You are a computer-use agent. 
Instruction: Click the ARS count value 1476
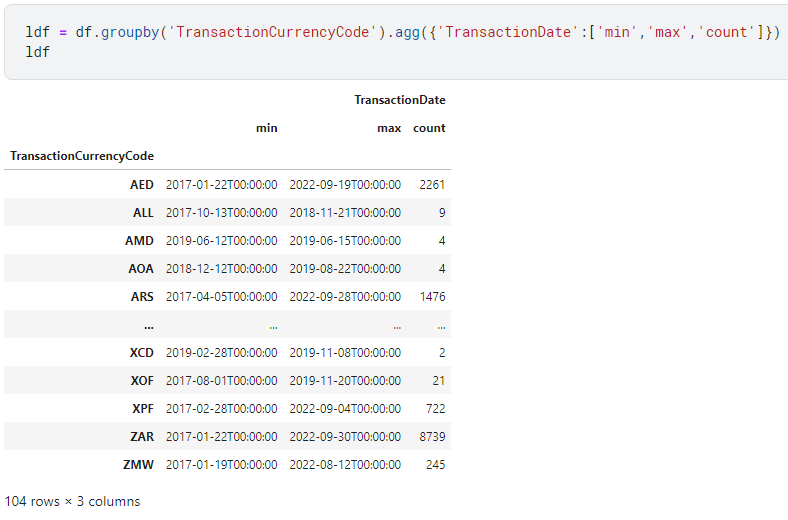click(433, 297)
